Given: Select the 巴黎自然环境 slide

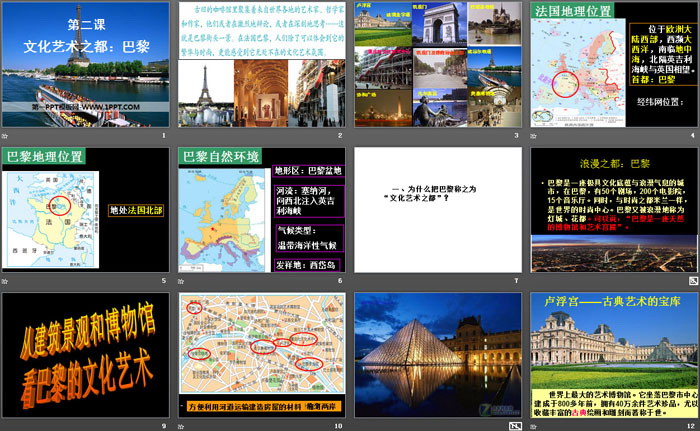Looking at the screenshot, I should [260, 208].
